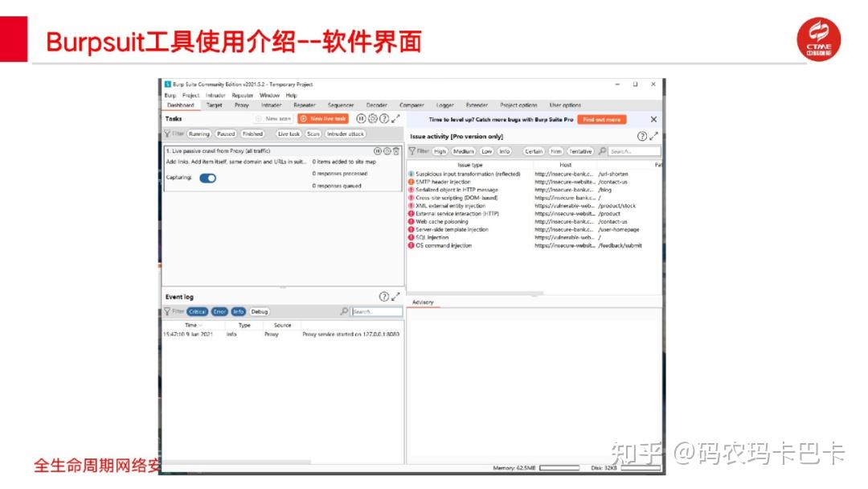Toggle the Capturing switch off
Image resolution: width=868 pixels, height=489 pixels.
tap(208, 178)
